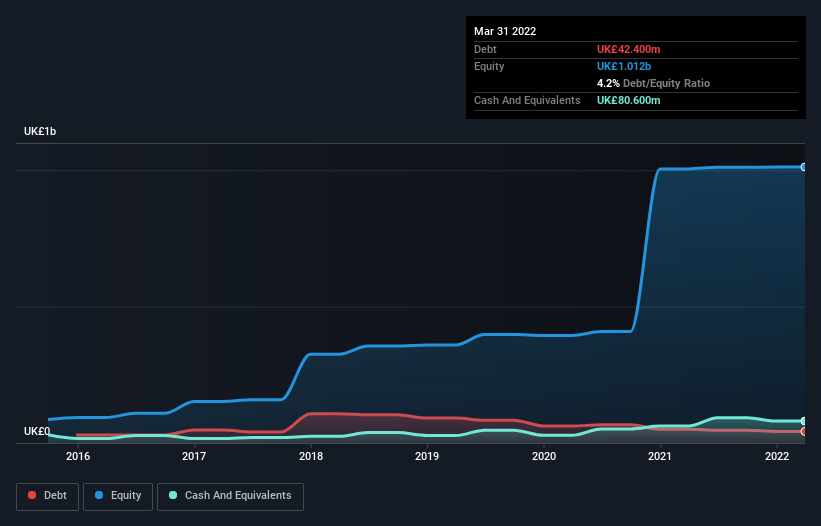
Task: Click the 2020 x-axis label
Action: coord(544,456)
